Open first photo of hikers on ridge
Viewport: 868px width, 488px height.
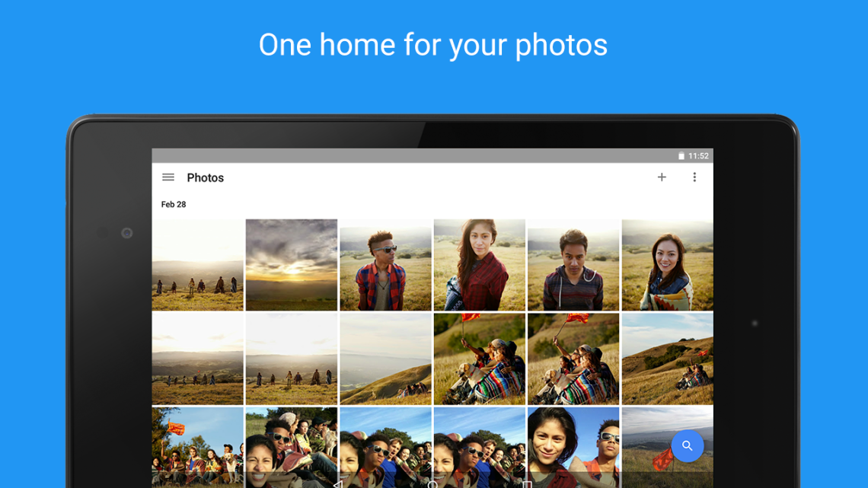(x=198, y=265)
